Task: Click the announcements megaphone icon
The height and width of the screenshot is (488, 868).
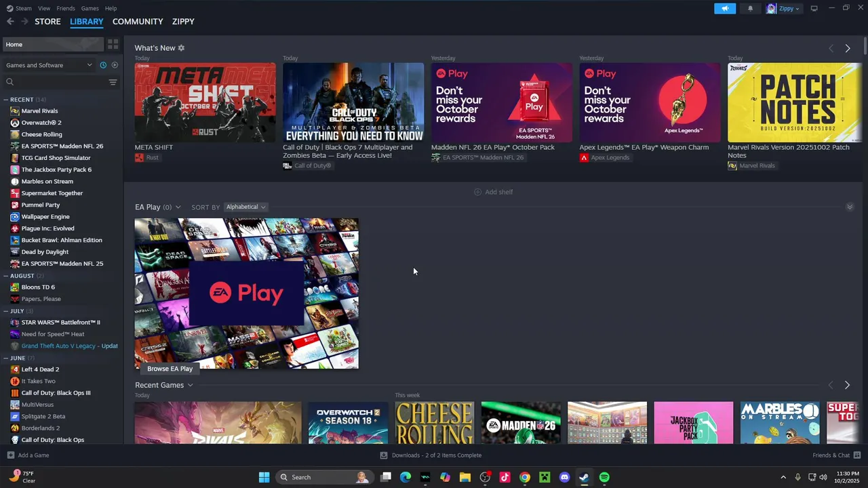Action: pos(724,8)
